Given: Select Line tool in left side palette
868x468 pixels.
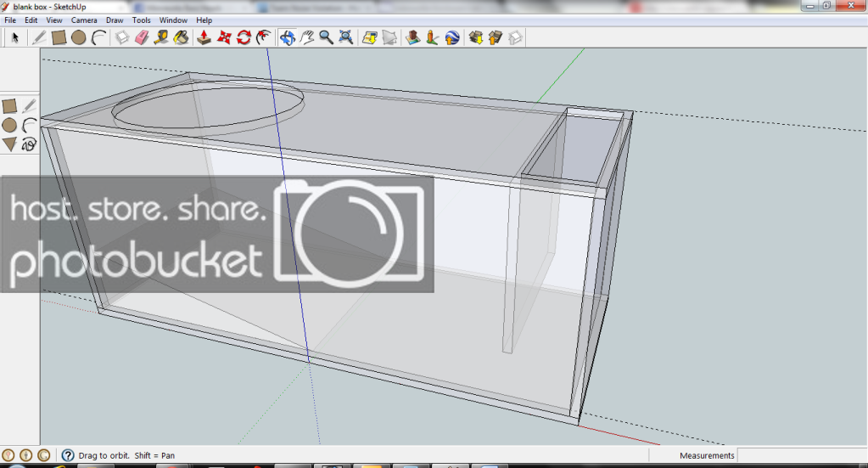Looking at the screenshot, I should click(x=30, y=106).
